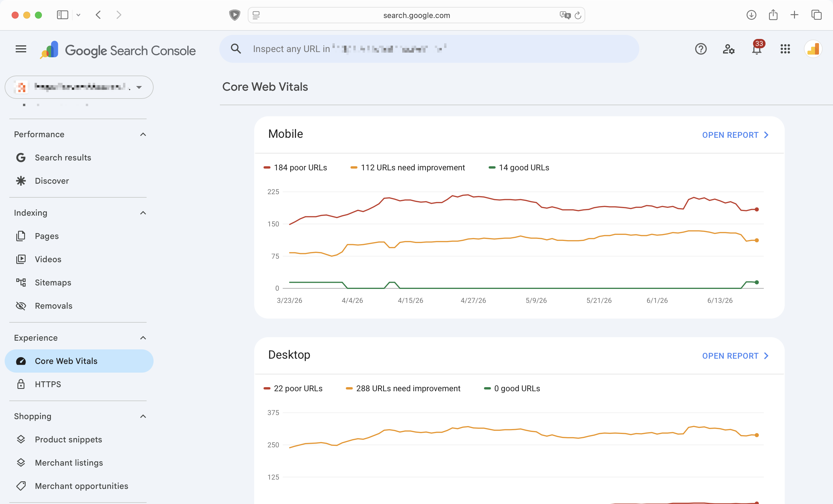
Task: Toggle Mobile 184 poor URLs legend
Action: (295, 167)
